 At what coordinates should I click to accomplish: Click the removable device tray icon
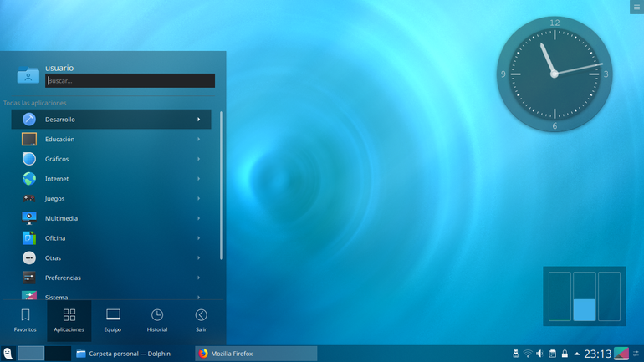click(515, 354)
